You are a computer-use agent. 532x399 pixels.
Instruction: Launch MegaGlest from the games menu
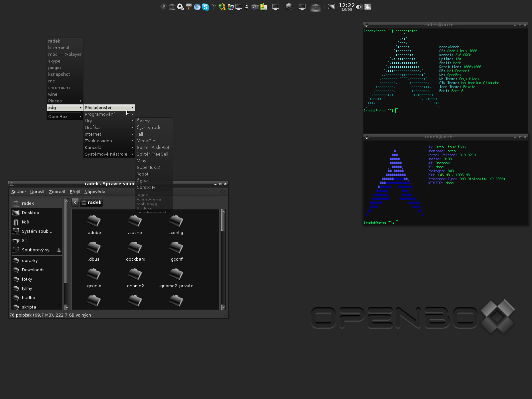coord(154,141)
